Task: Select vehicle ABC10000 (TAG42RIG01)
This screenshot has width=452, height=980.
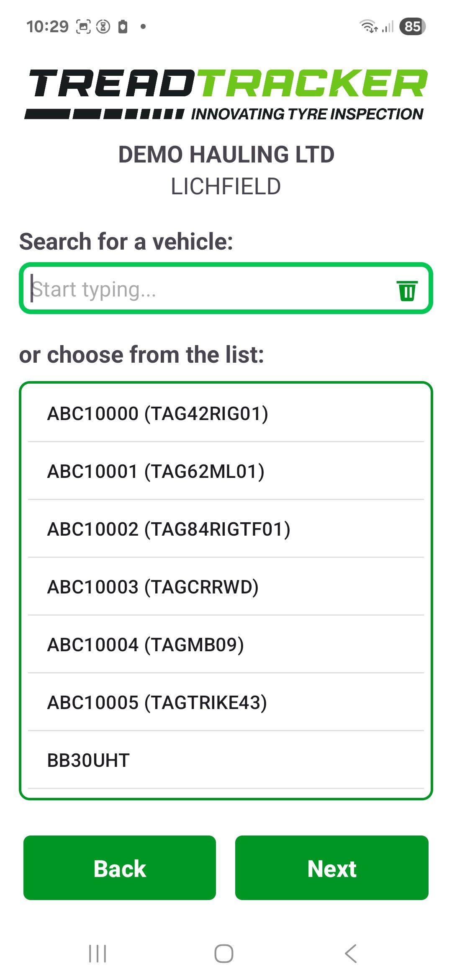Action: click(x=158, y=414)
